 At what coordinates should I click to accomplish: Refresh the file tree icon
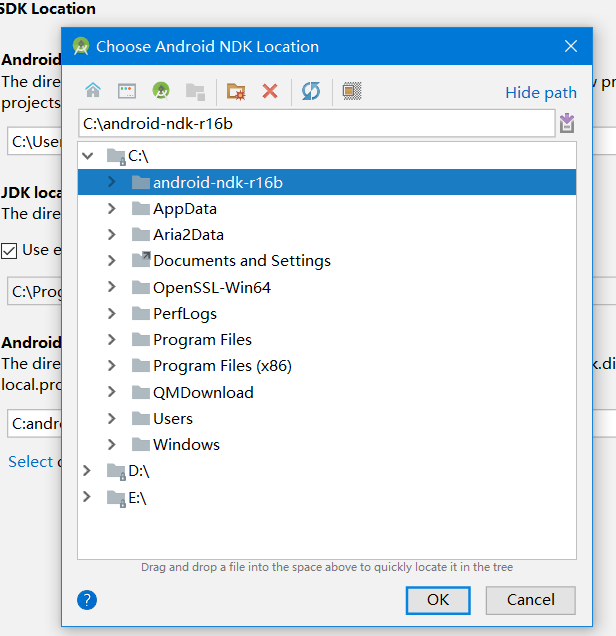[x=311, y=91]
